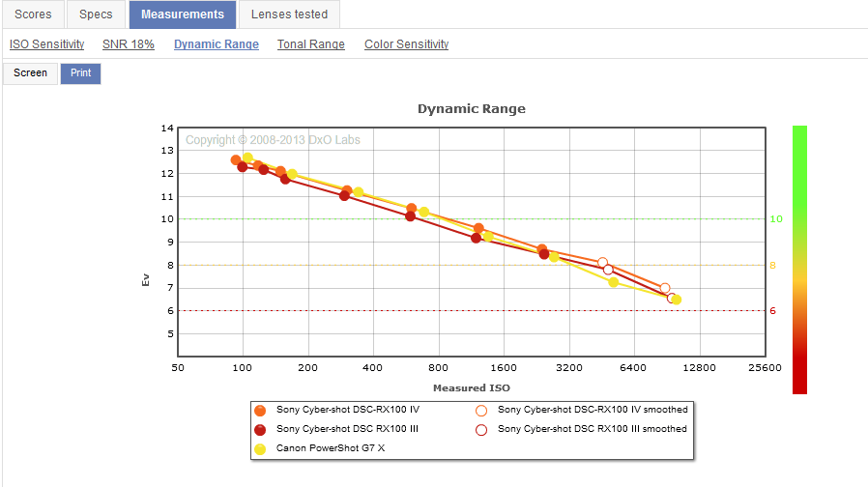868x487 pixels.
Task: Select the Dynamic Range link
Action: [217, 44]
